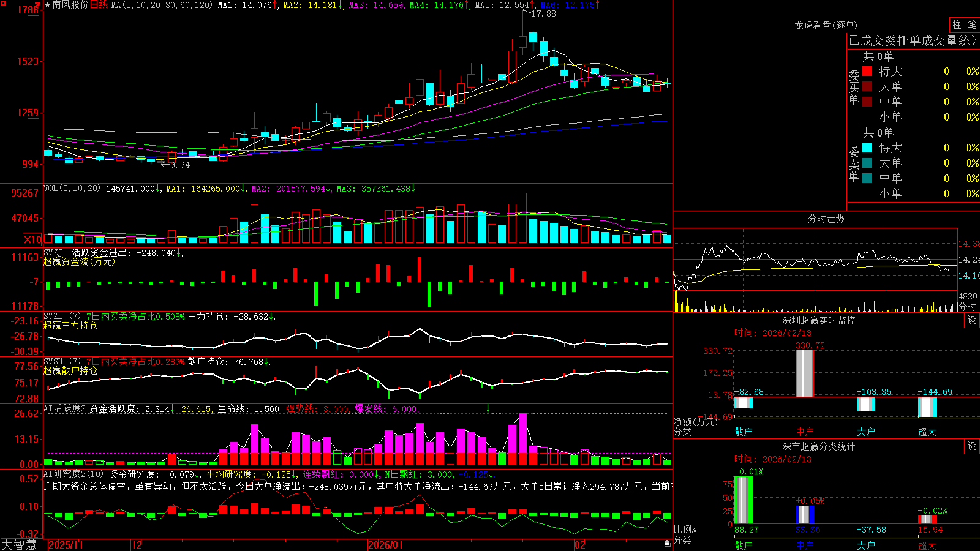Click cyan swatch for 委卖单 特大
Image resolution: width=980 pixels, height=551 pixels.
click(x=867, y=148)
